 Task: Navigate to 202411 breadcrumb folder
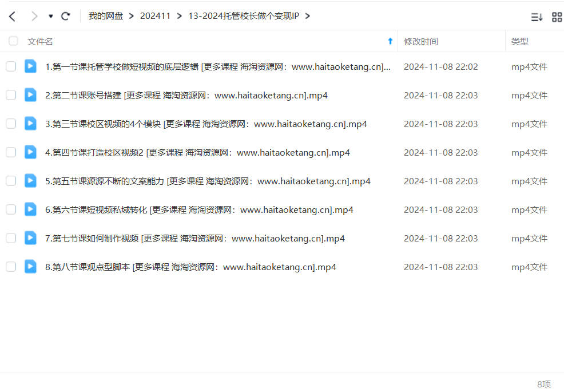coord(155,16)
